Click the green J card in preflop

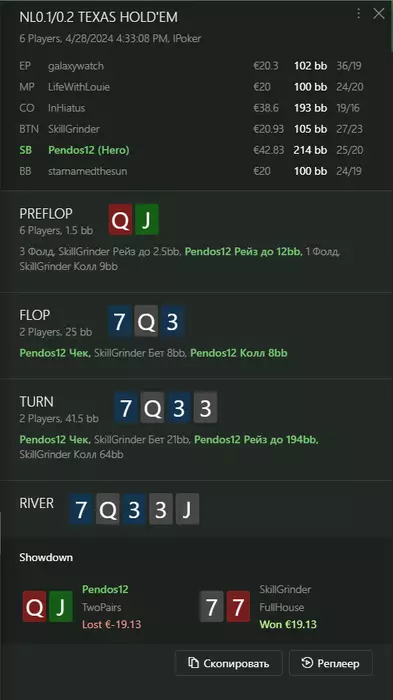pos(146,220)
